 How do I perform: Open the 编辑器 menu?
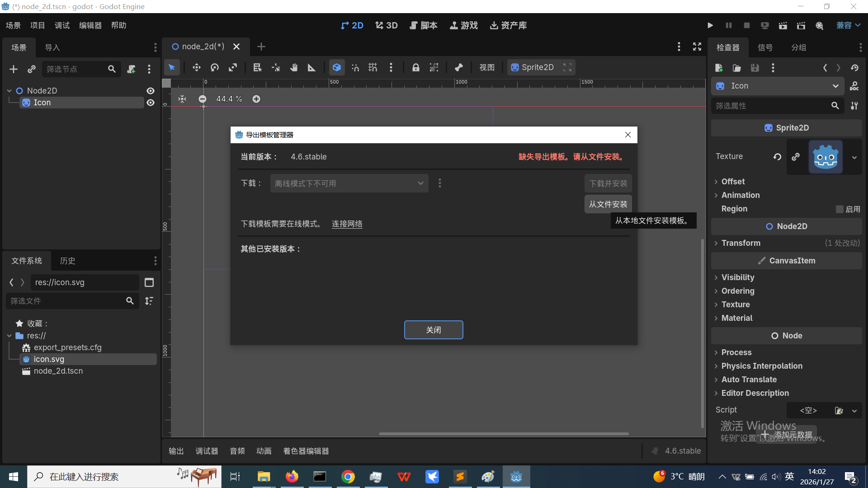pyautogui.click(x=90, y=25)
